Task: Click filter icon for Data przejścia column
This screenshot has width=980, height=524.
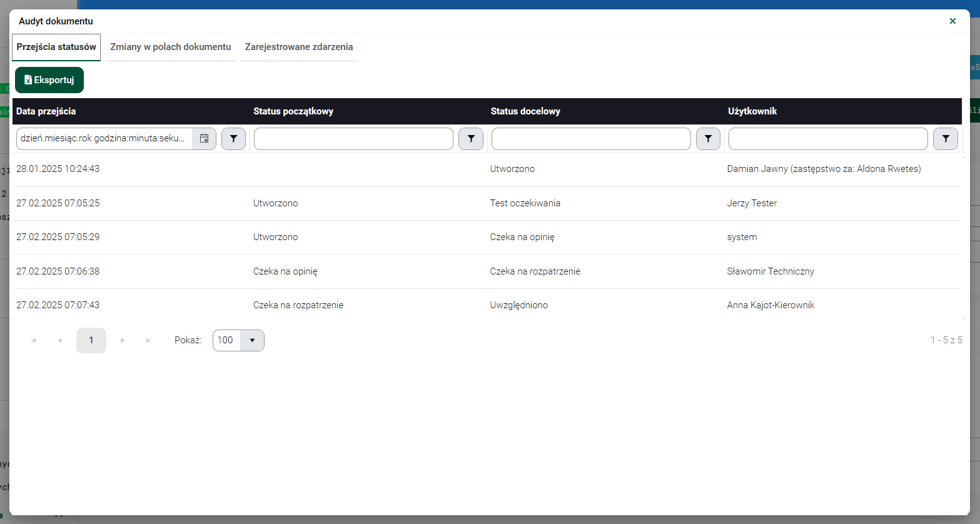Action: [233, 139]
